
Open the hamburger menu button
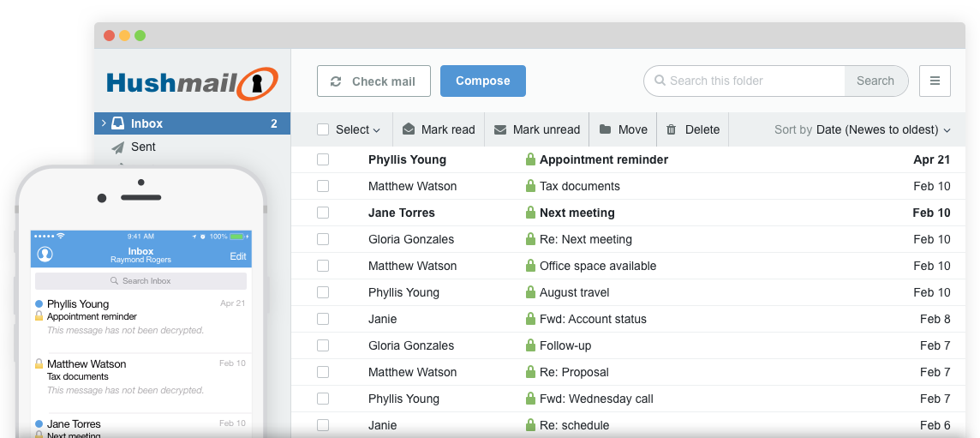tap(935, 81)
